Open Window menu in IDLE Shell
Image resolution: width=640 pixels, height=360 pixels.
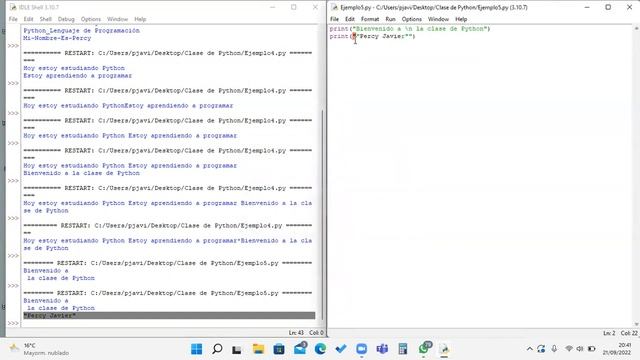118,19
